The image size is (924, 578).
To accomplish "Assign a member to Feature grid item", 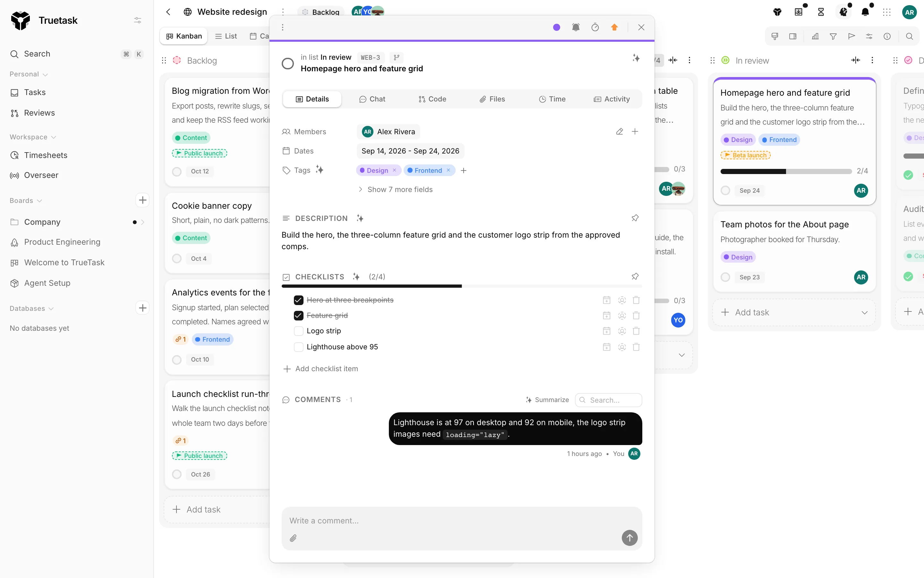I will (621, 315).
